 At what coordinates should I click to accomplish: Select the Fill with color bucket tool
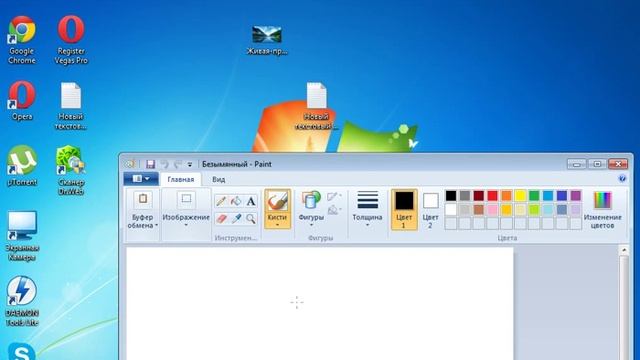point(236,201)
